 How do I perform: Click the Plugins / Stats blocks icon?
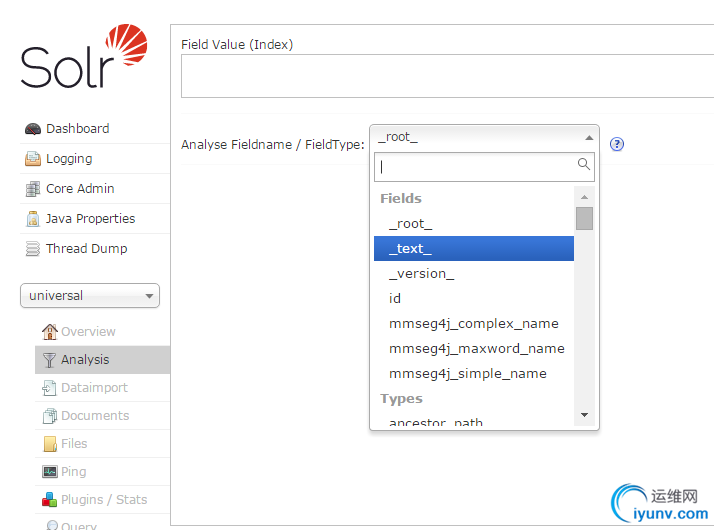pos(50,500)
